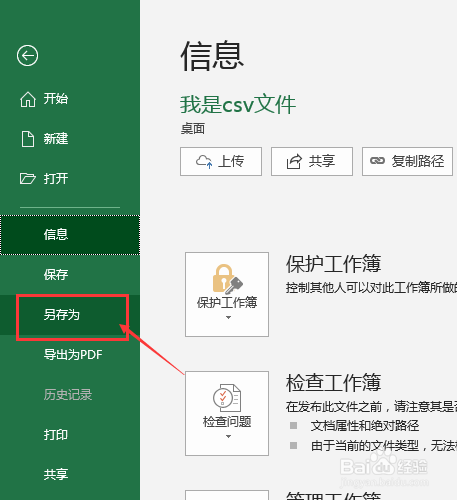Click the document checklist icon
This screenshot has height=500, width=457.
pos(227,397)
